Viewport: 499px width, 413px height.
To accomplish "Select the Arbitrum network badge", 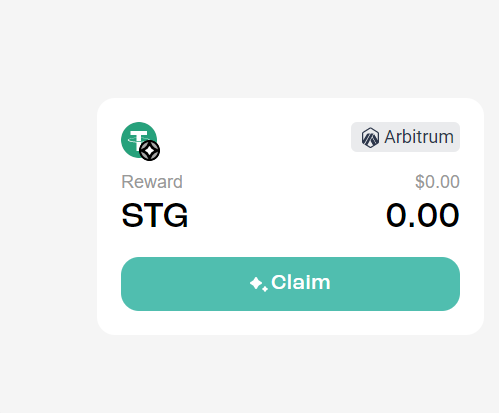I will point(405,137).
